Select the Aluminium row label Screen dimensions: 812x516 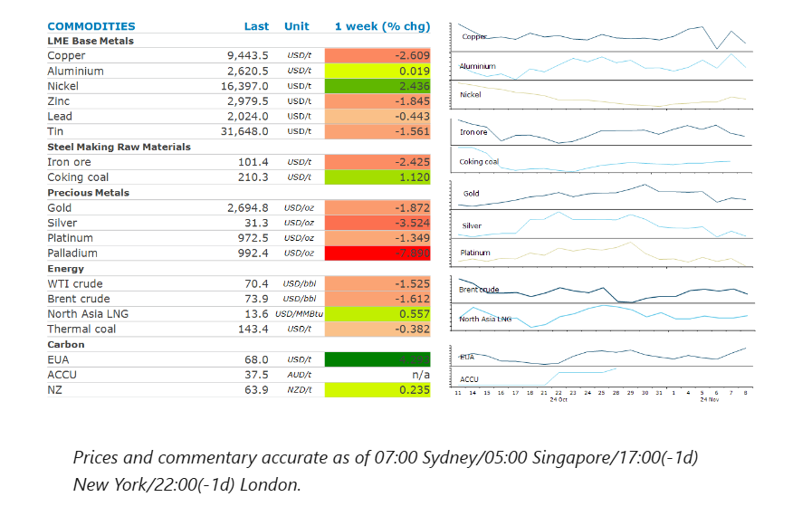coord(76,71)
